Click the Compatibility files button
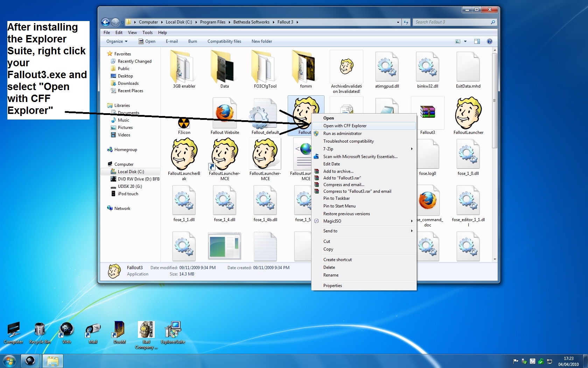This screenshot has width=588, height=368. [224, 41]
